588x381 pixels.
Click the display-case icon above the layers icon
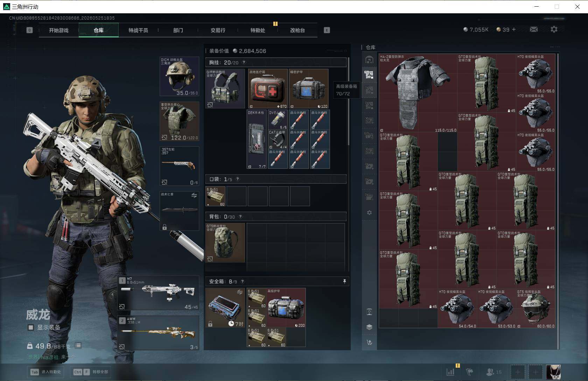[x=369, y=312]
